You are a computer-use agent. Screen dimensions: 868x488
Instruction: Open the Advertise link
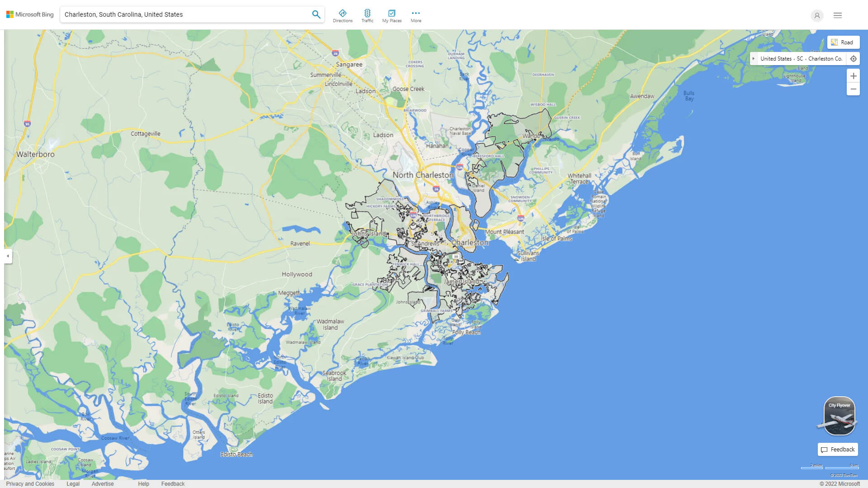103,483
